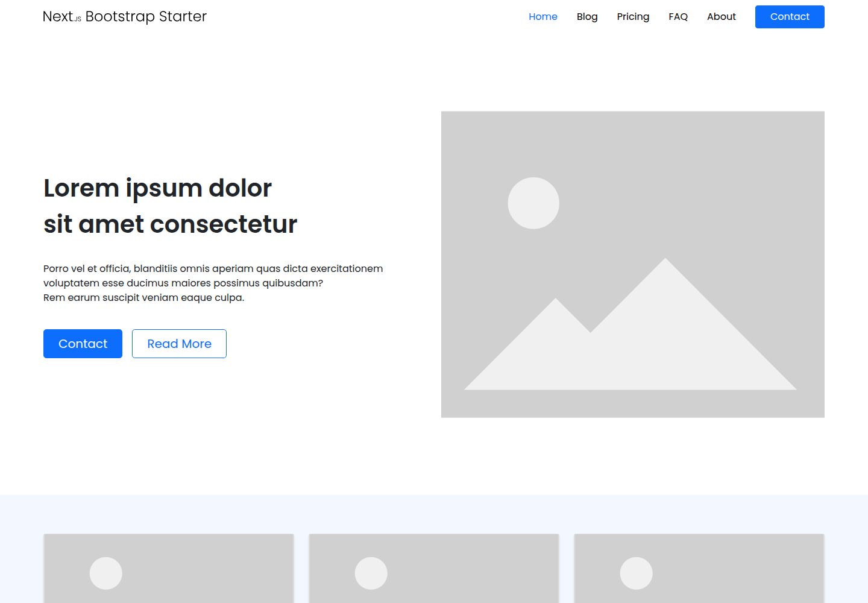This screenshot has width=868, height=603.
Task: Visit the About page link
Action: tap(722, 16)
